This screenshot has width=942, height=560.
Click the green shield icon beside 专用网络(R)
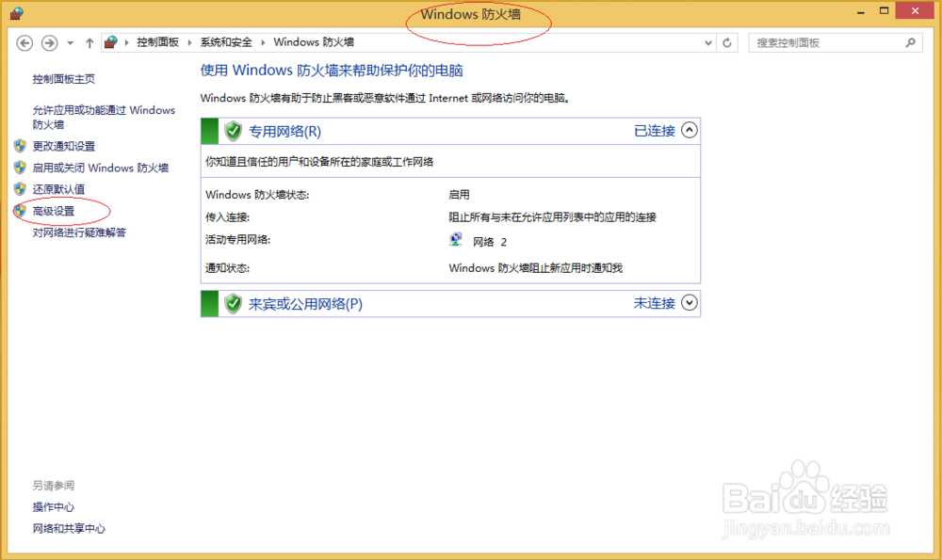[233, 130]
